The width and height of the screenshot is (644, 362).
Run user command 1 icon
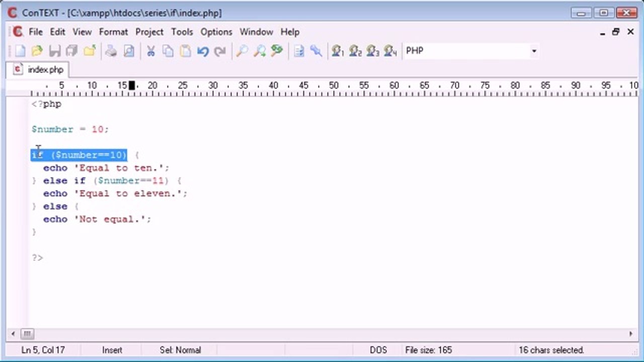[x=338, y=51]
